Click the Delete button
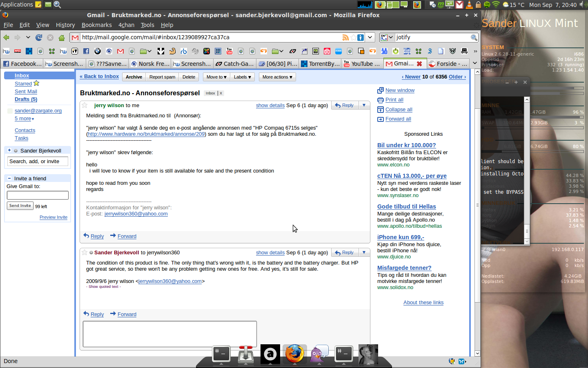This screenshot has height=368, width=588. 189,77
